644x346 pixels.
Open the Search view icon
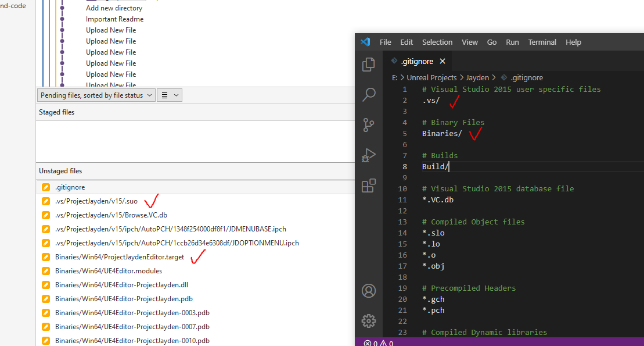tap(369, 94)
